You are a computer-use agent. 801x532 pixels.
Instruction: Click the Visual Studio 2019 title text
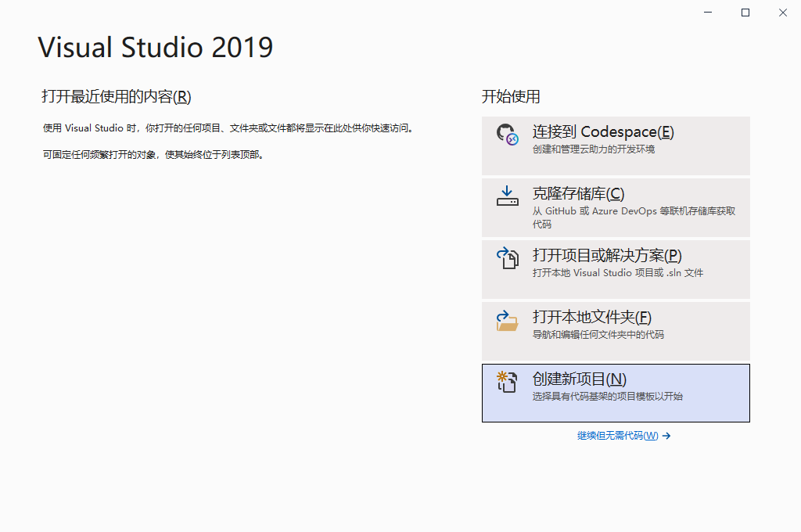point(155,47)
